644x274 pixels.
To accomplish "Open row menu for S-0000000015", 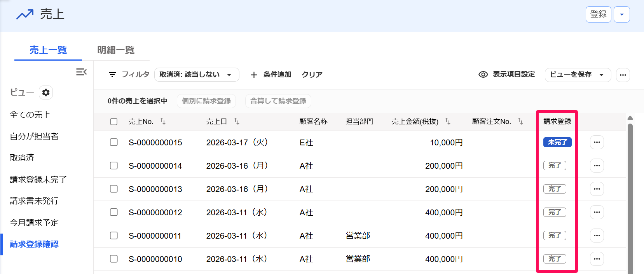I will click(x=597, y=142).
